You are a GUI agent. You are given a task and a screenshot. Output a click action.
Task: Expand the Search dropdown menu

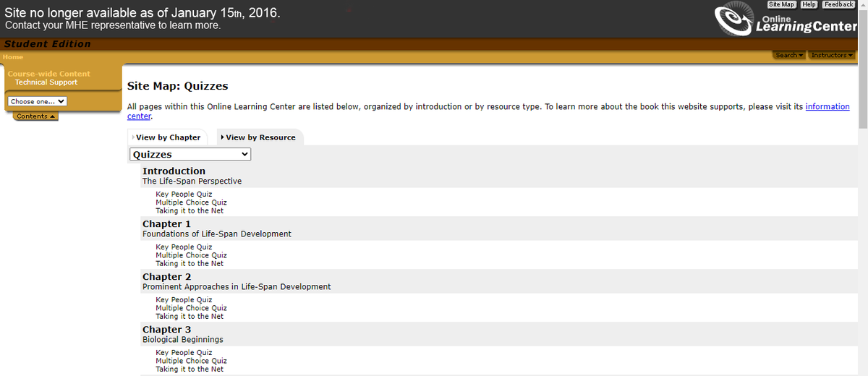click(788, 55)
